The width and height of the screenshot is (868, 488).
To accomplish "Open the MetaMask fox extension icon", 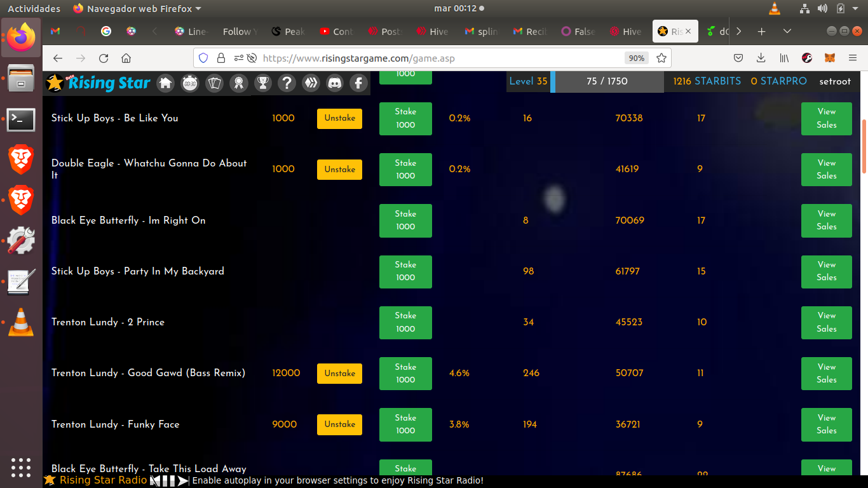I will (x=830, y=58).
